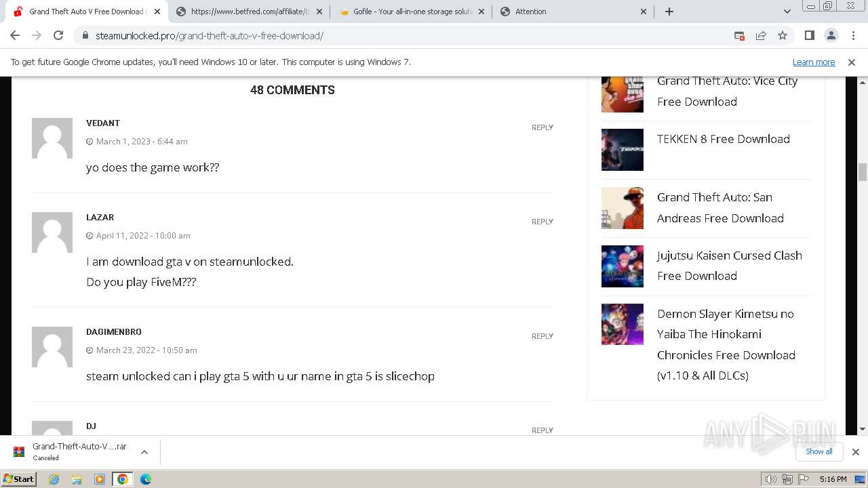Click scrollbar down arrow
This screenshot has height=488, width=868.
click(863, 429)
